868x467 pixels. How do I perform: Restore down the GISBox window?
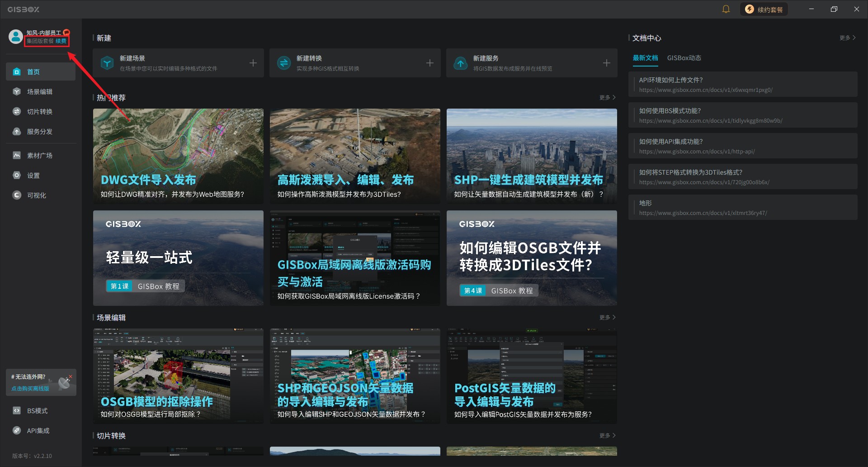[834, 9]
